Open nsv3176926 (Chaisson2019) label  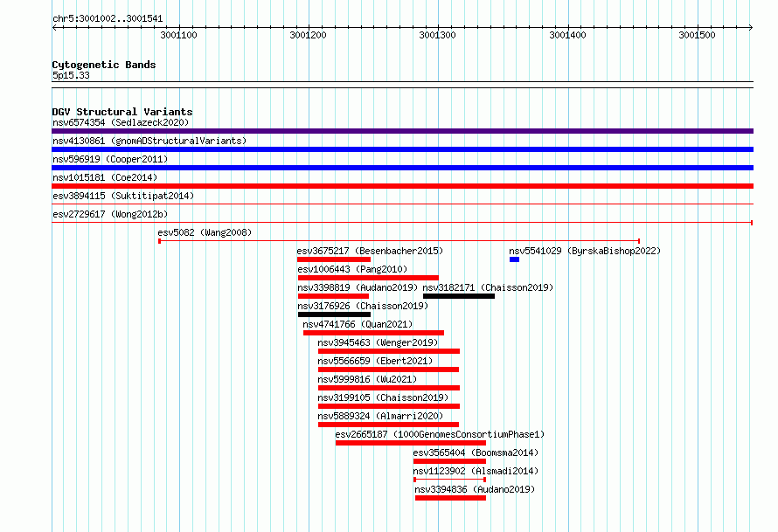click(363, 306)
